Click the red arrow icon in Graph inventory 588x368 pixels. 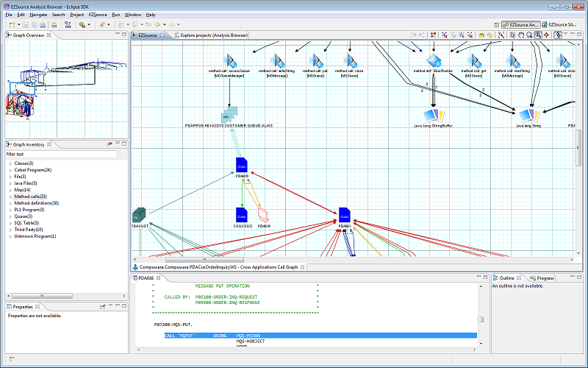110,144
